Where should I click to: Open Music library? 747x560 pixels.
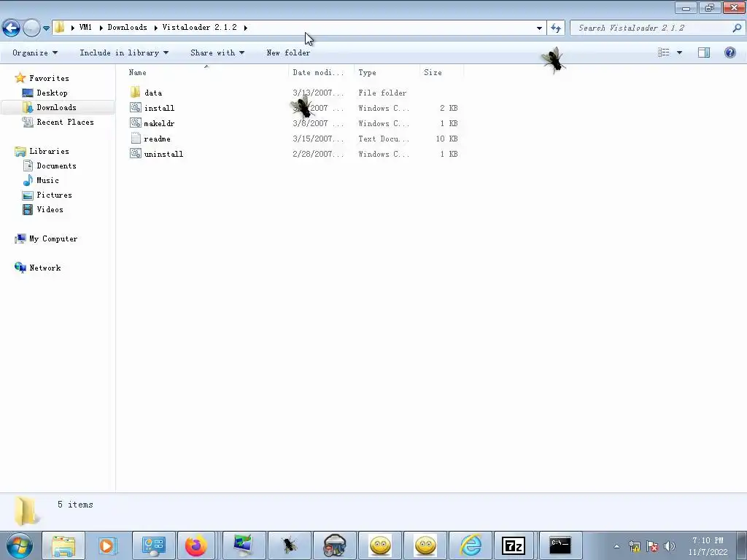[47, 180]
